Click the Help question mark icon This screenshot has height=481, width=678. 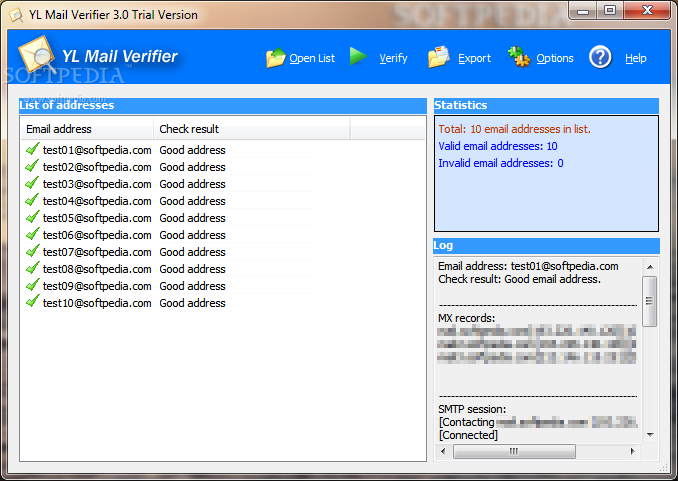[600, 58]
